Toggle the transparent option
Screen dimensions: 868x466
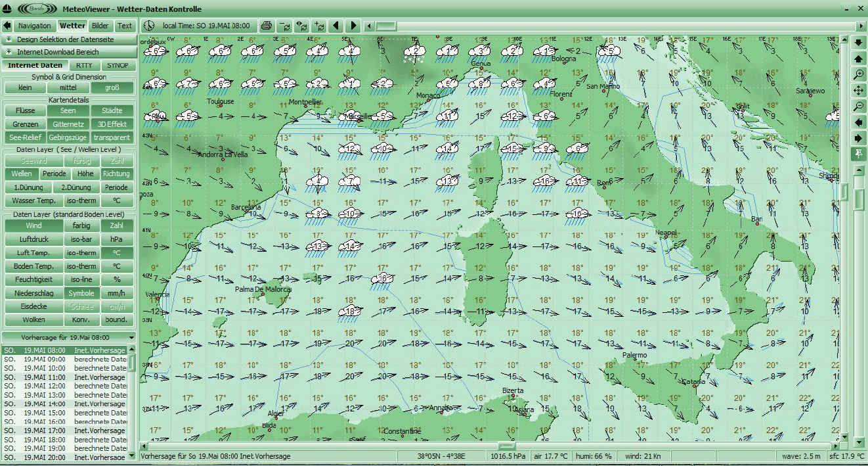pyautogui.click(x=112, y=137)
